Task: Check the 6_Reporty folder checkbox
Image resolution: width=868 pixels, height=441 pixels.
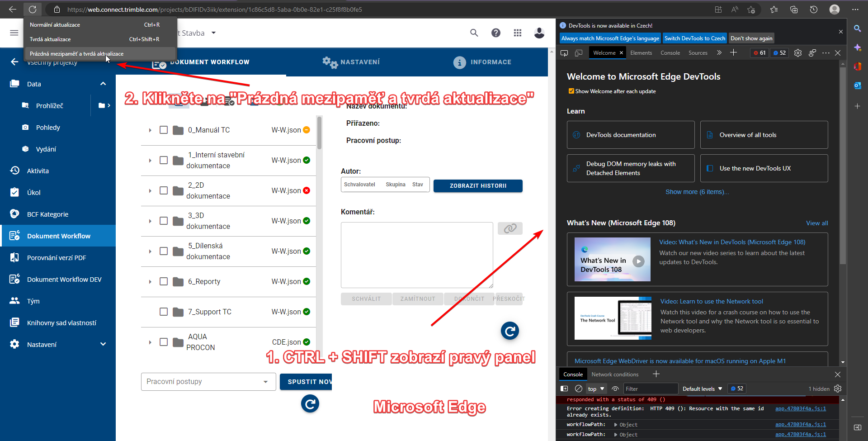Action: [164, 281]
